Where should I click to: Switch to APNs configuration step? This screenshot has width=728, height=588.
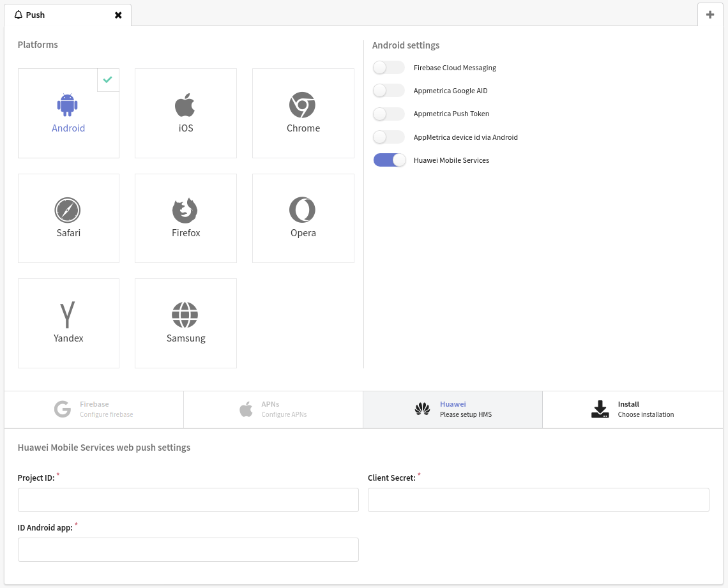coord(273,409)
